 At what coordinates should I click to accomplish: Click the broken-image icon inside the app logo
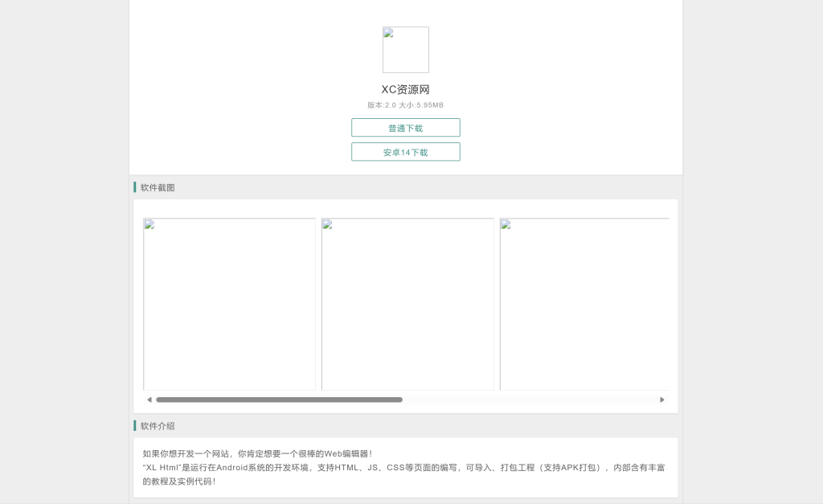point(388,34)
